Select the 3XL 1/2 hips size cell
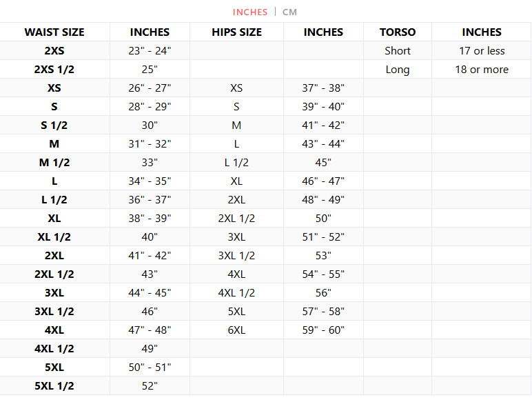 pos(236,256)
